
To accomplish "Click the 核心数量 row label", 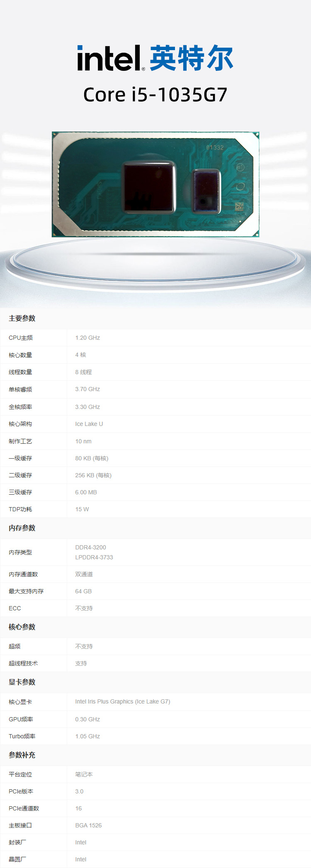I will [20, 355].
